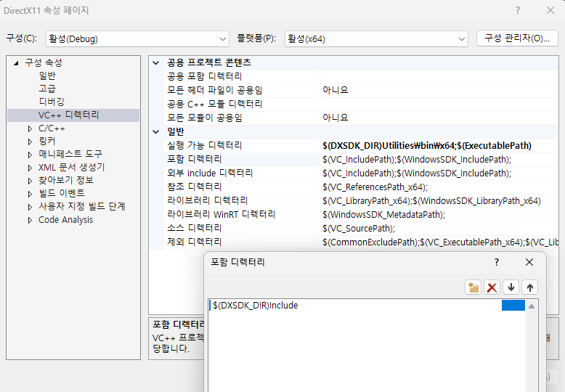The image size is (565, 392).
Task: Click the $(VC_ReferencesPath_x64); value
Action: click(375, 187)
